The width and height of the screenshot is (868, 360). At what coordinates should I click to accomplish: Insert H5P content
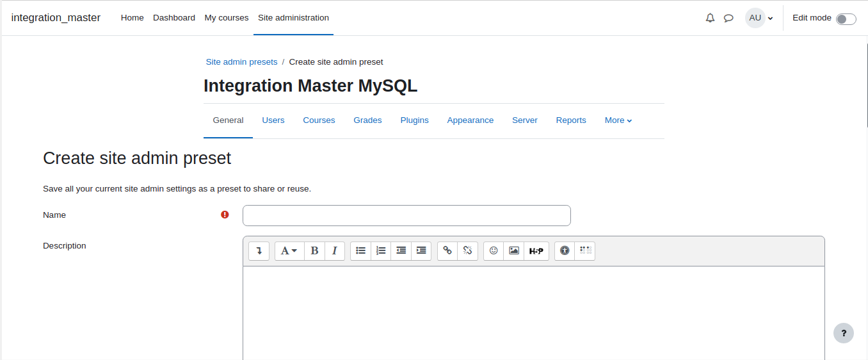coord(536,251)
